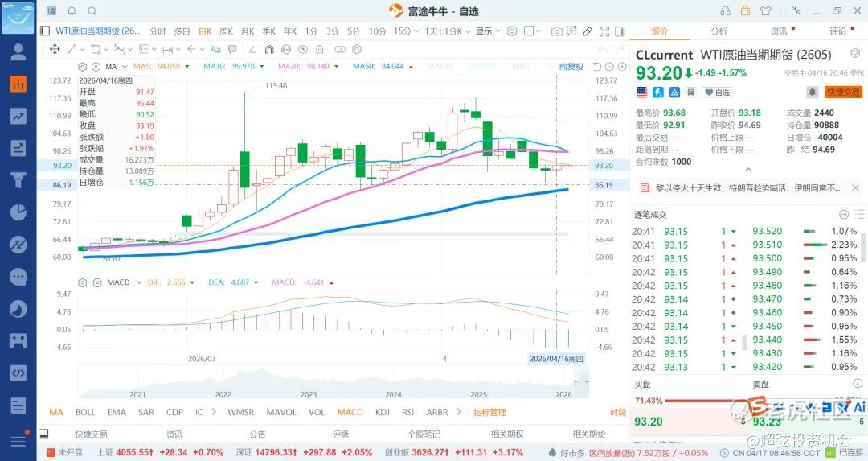The height and width of the screenshot is (461, 868).
Task: Open the 相关期权 bottom tab
Action: pyautogui.click(x=507, y=434)
